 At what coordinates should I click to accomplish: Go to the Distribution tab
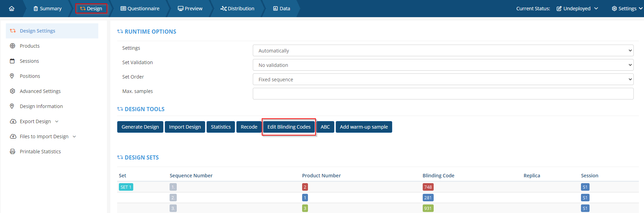237,9
